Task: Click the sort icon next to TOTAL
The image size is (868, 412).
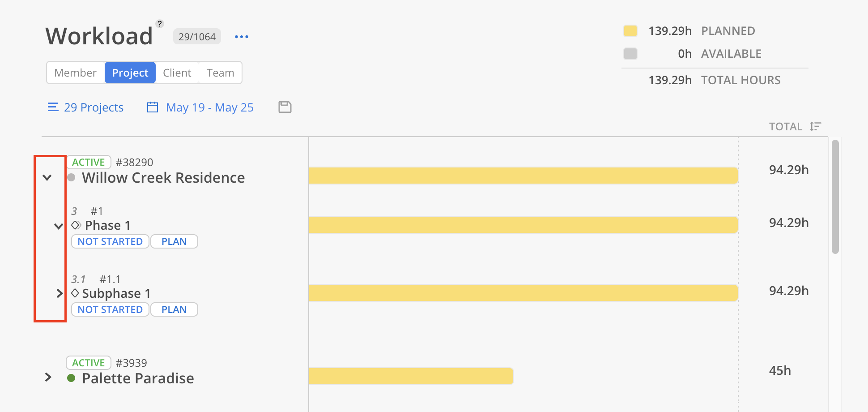Action: (815, 126)
